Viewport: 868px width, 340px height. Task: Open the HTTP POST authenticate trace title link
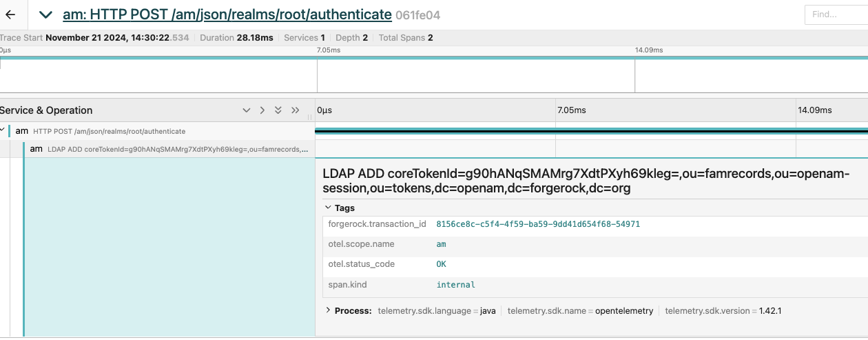click(227, 14)
